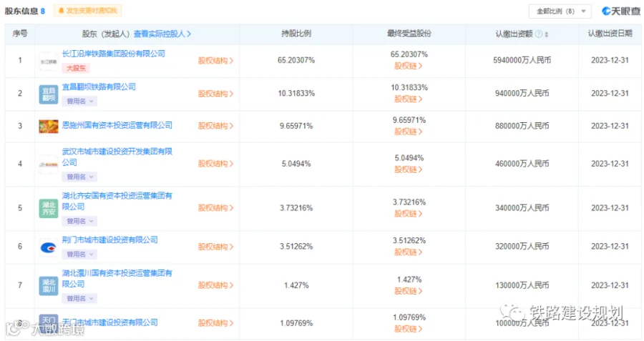This screenshot has height=341, width=644.
Task: Open 恩施州国有资本投资运营有限公司 company page
Action: pos(117,125)
